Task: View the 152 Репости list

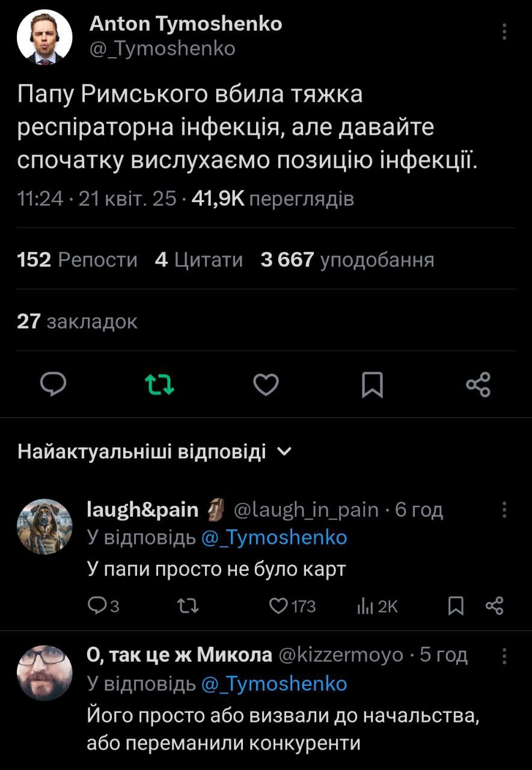Action: (78, 260)
